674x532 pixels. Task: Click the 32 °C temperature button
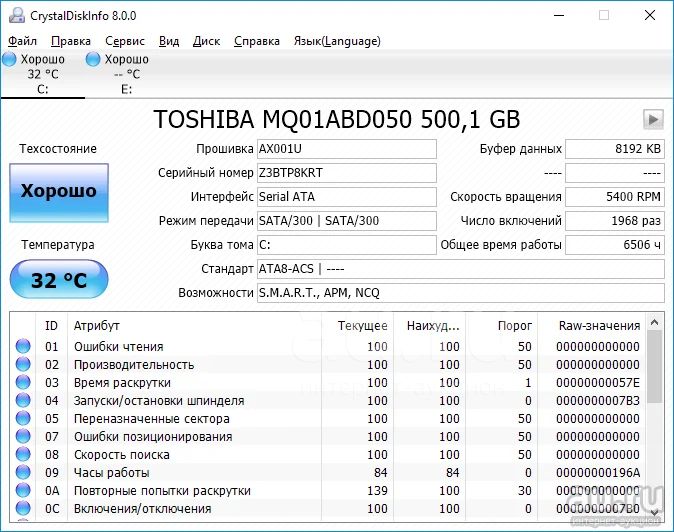tap(59, 280)
